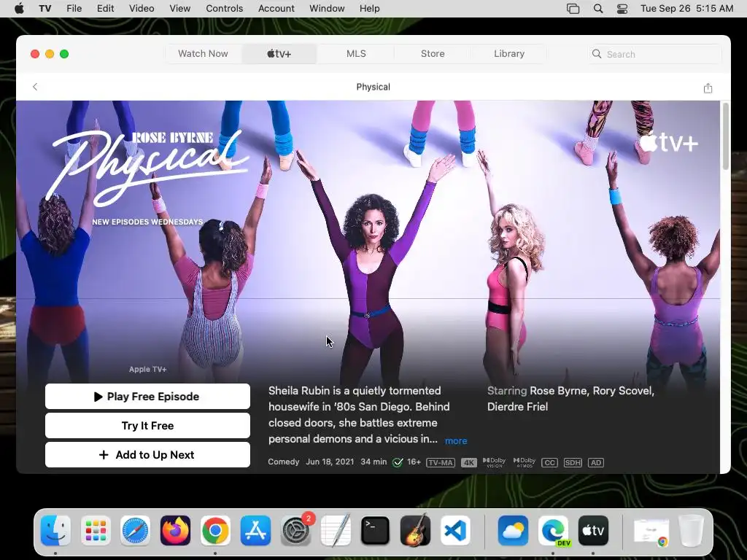The width and height of the screenshot is (747, 560).
Task: Open the TV application menu
Action: coord(44,9)
